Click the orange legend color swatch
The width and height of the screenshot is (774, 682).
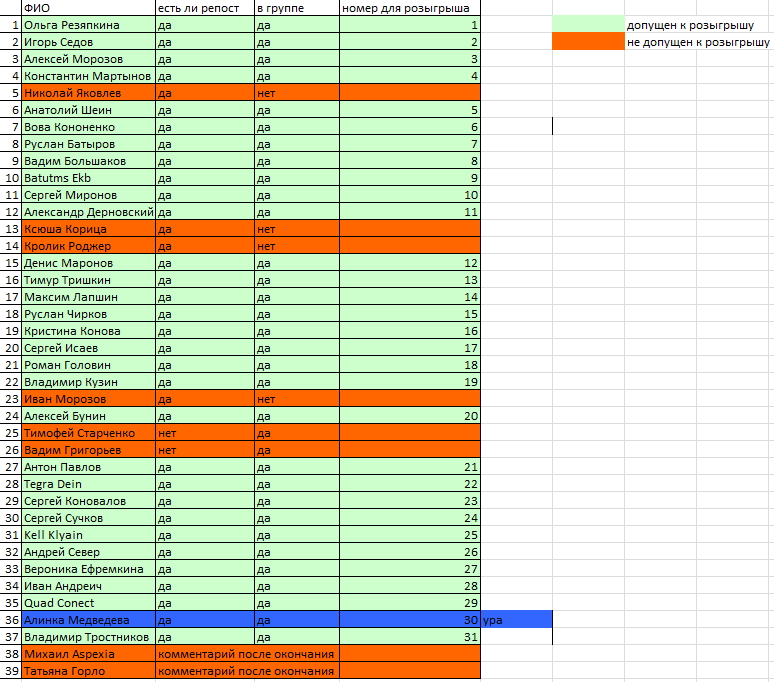point(589,42)
